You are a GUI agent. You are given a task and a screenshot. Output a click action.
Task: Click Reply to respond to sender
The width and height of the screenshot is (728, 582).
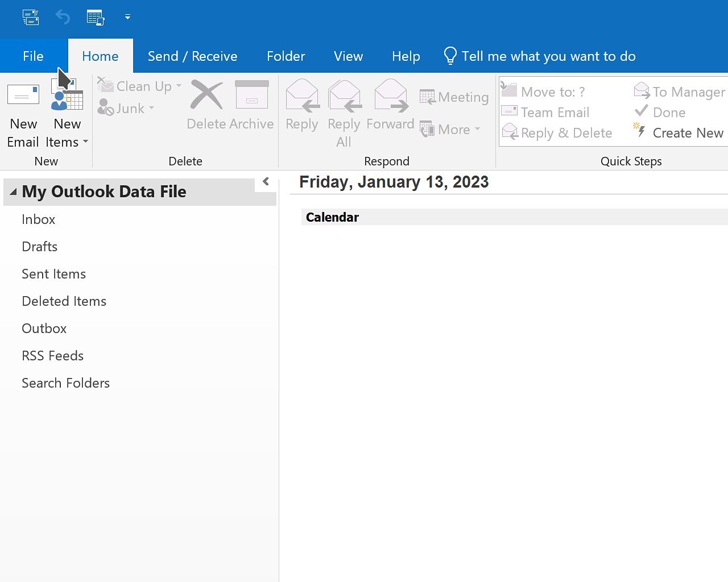(x=302, y=108)
